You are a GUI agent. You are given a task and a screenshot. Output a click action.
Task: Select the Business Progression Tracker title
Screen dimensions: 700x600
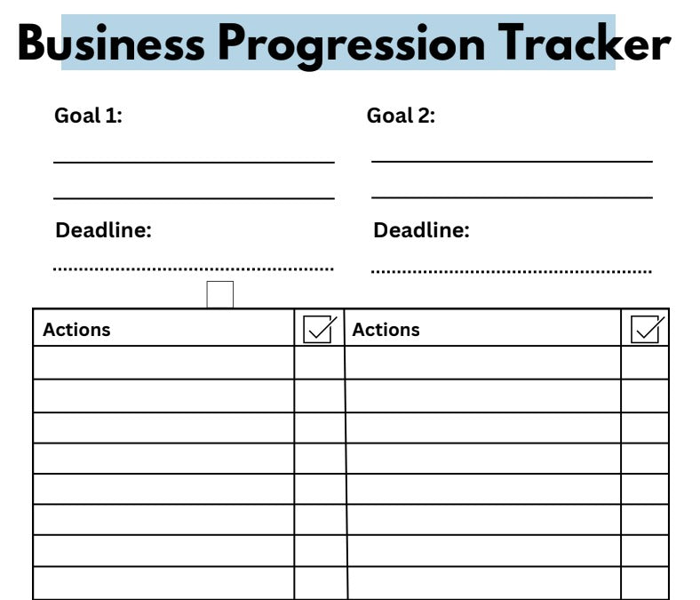click(x=344, y=43)
